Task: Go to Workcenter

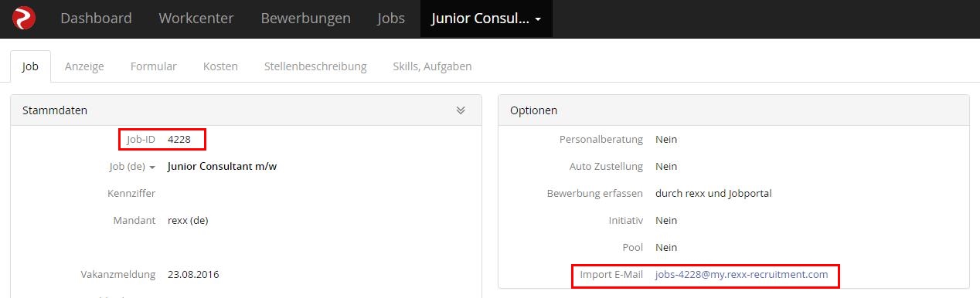Action: 196,18
